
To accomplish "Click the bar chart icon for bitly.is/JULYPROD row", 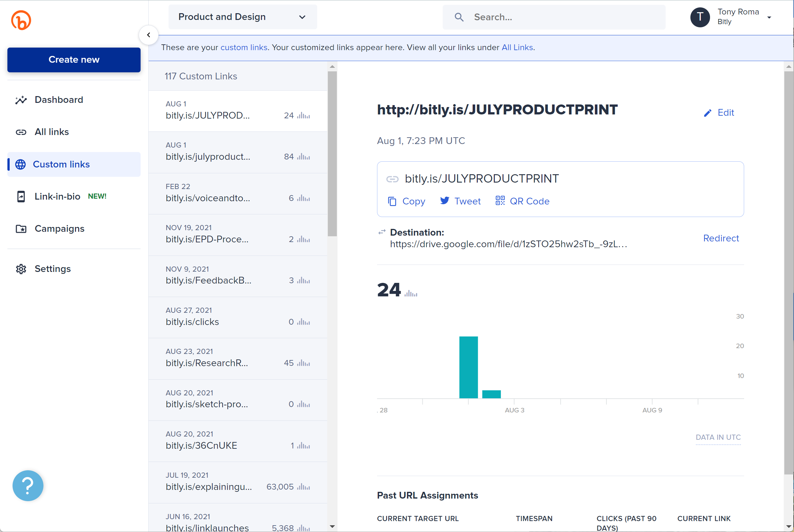I will [303, 116].
